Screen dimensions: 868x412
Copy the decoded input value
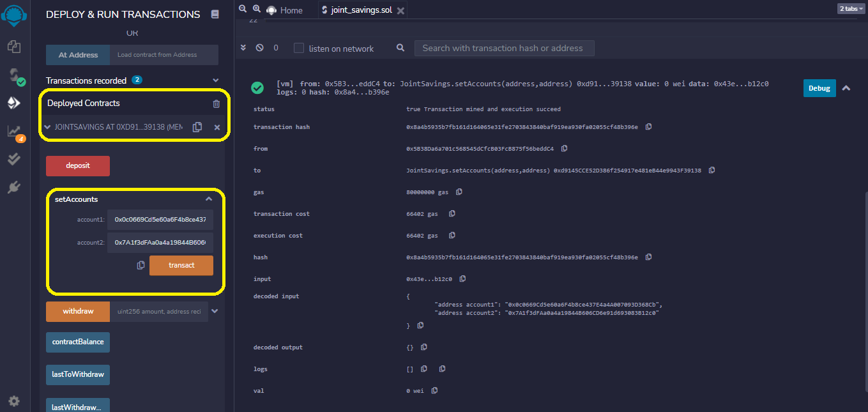tap(420, 326)
